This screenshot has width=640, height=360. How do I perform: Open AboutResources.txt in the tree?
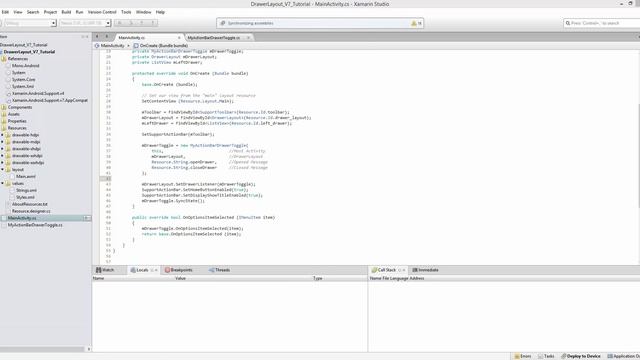click(29, 204)
